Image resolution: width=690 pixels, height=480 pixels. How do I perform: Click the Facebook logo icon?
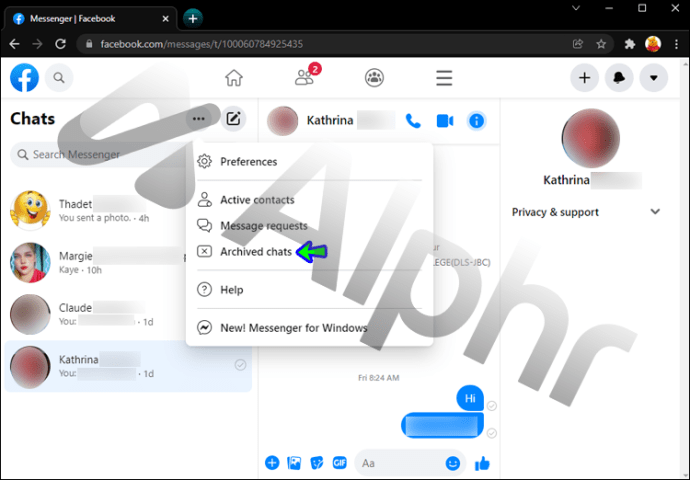25,78
